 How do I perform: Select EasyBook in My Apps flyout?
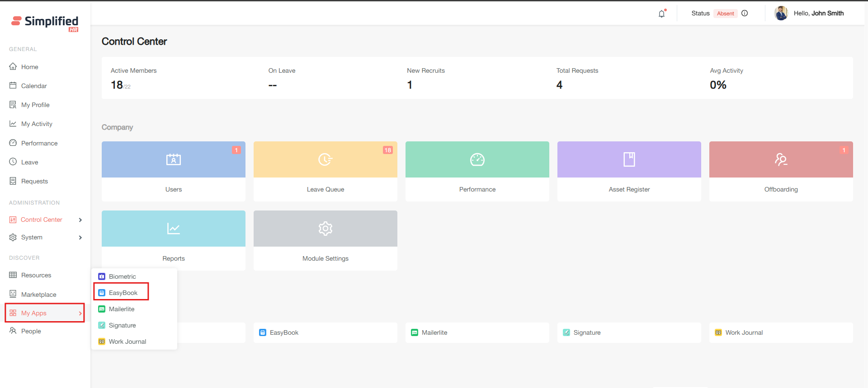click(123, 293)
